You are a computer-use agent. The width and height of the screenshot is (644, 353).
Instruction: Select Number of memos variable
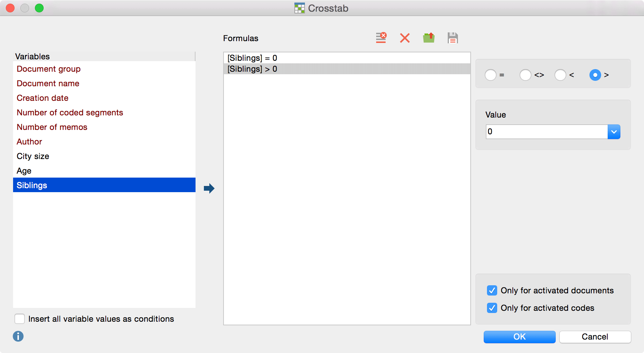click(x=104, y=127)
